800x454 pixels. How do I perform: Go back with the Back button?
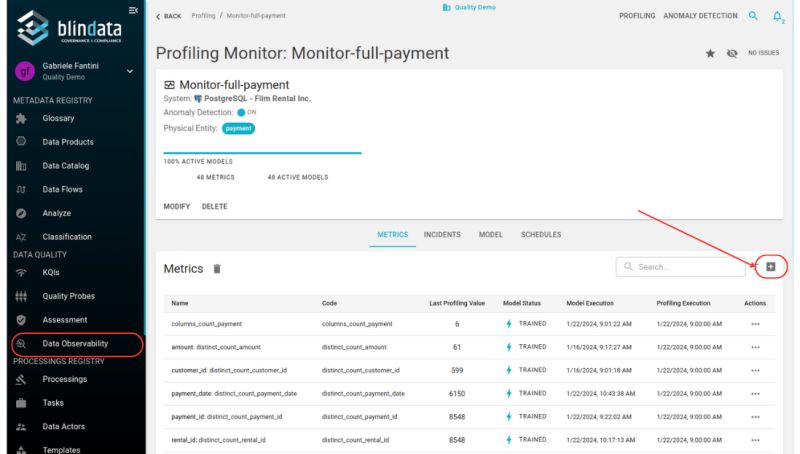coord(168,16)
